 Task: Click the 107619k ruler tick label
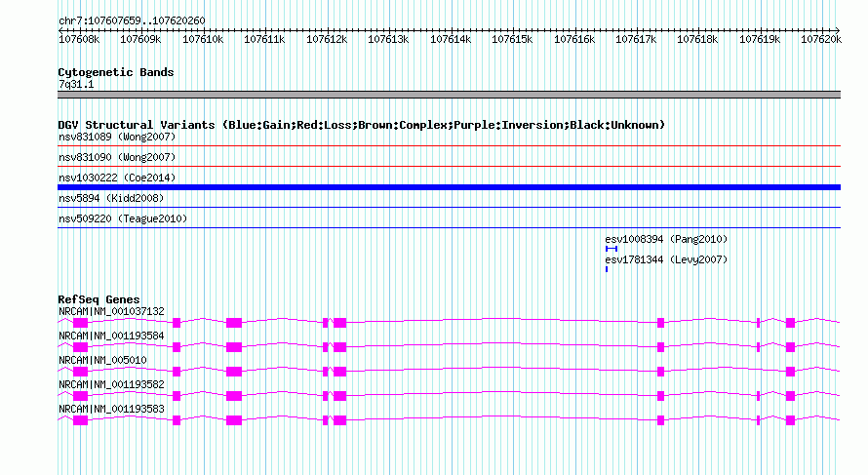pos(761,39)
